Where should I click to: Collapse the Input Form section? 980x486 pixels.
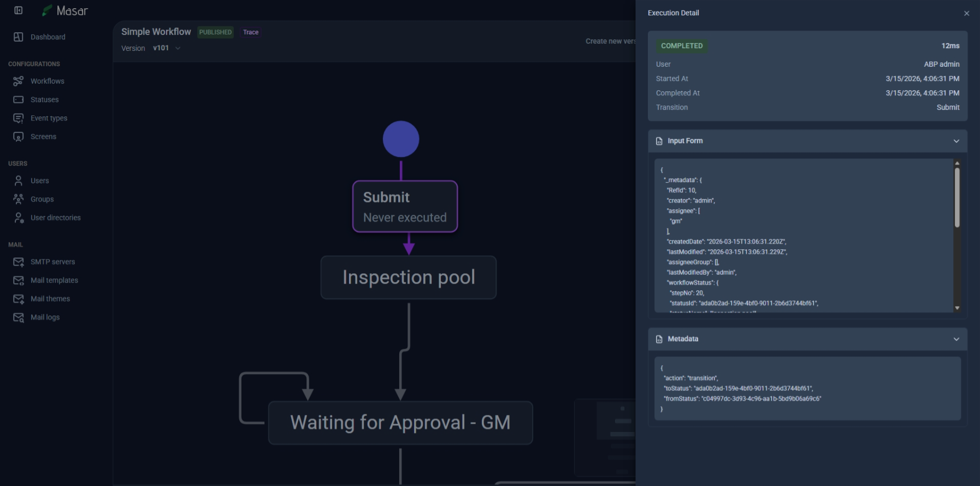[x=956, y=141]
